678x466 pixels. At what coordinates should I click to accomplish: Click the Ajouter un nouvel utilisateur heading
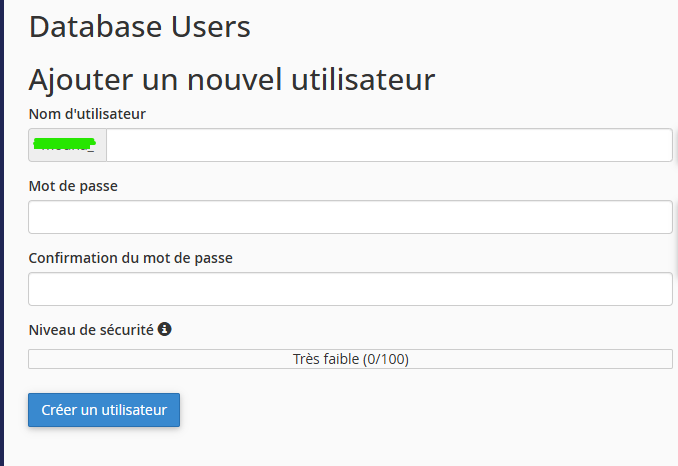[232, 80]
